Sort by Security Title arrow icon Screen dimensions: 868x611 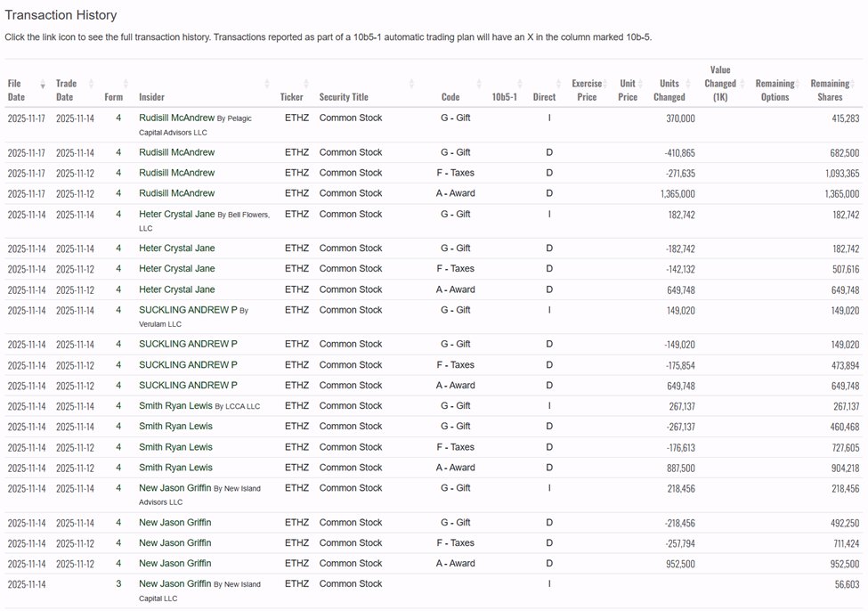pos(411,85)
